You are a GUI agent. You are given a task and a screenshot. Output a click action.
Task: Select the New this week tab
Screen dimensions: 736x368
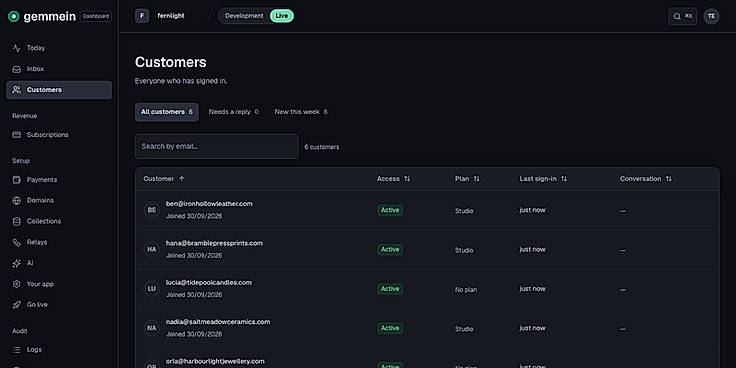301,112
